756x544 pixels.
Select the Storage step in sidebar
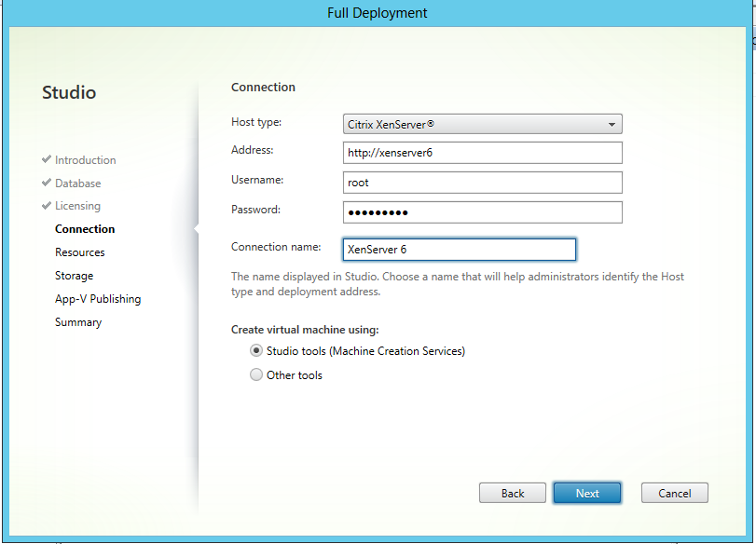[74, 276]
